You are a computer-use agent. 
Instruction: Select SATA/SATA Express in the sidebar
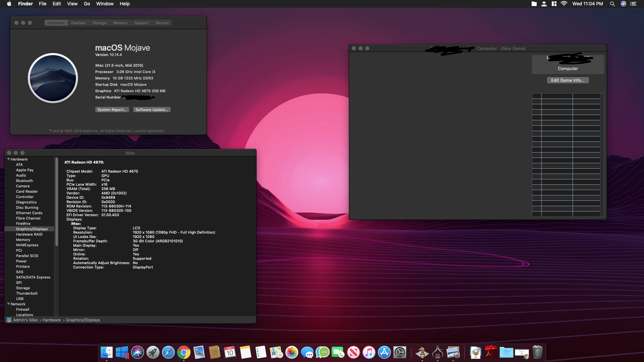[x=33, y=277]
